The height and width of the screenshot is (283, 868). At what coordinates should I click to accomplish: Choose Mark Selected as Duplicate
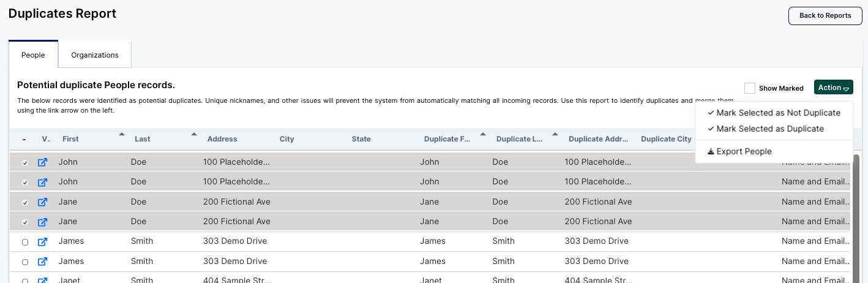point(766,129)
